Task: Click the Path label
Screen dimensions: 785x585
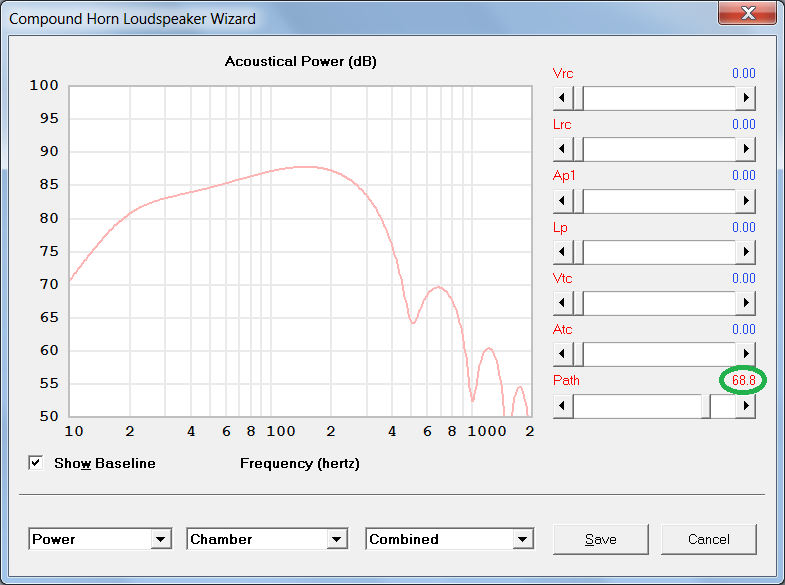Action: point(566,380)
